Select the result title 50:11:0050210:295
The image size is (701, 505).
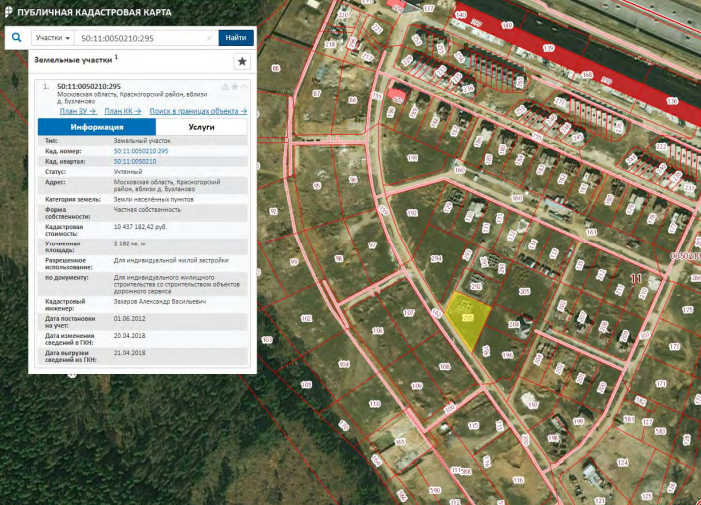89,87
